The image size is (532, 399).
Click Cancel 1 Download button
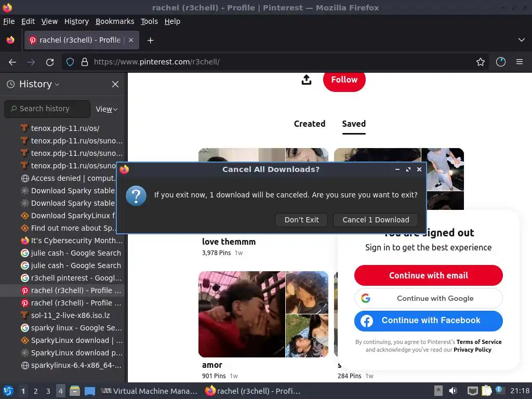(x=376, y=220)
